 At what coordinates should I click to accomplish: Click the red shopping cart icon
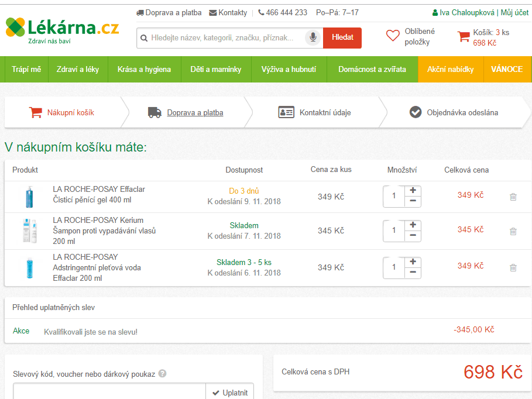(464, 36)
